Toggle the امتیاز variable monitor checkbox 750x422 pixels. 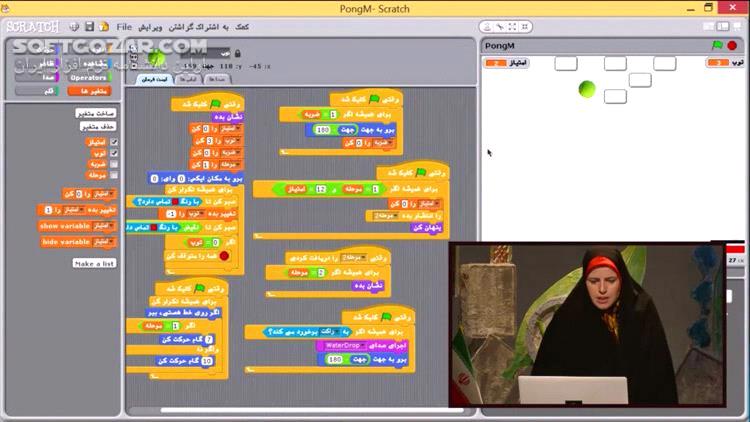click(x=114, y=142)
